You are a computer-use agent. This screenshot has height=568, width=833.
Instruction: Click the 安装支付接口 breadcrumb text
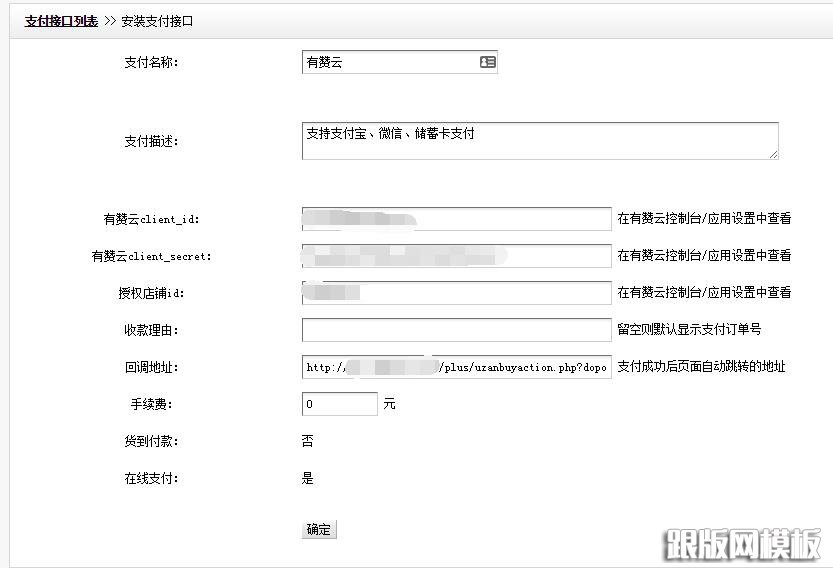click(157, 20)
